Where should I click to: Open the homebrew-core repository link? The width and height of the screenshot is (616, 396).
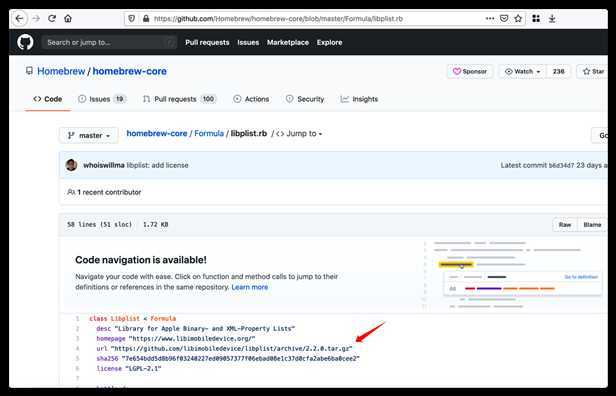pos(130,71)
